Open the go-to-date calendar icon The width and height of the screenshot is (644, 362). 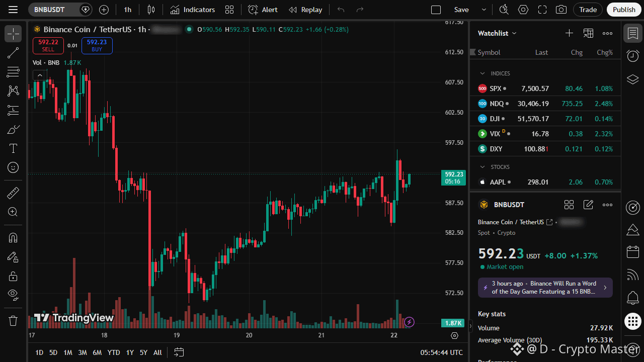tap(179, 352)
